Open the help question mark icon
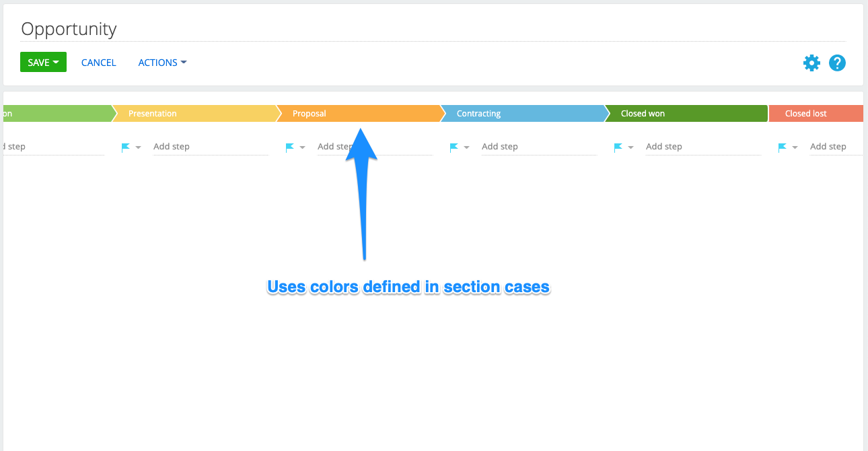Image resolution: width=868 pixels, height=451 pixels. tap(837, 63)
